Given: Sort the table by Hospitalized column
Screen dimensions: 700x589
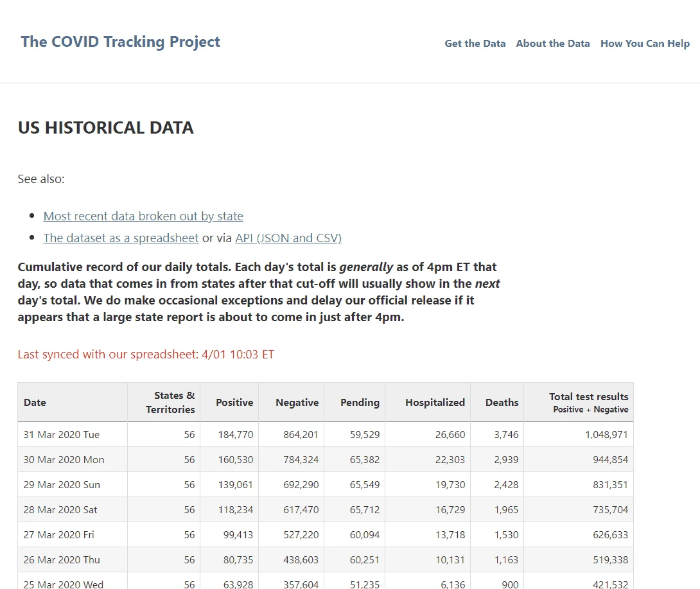Looking at the screenshot, I should 435,402.
